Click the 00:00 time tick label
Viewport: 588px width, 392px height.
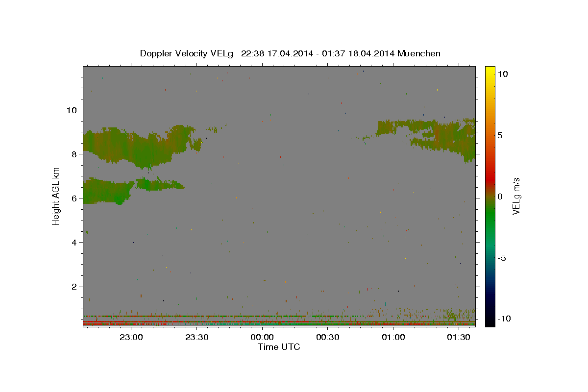click(x=262, y=338)
